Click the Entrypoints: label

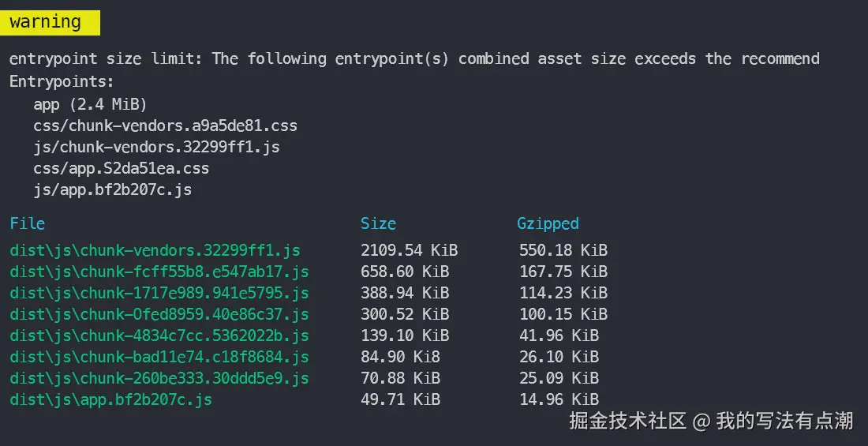[x=62, y=81]
